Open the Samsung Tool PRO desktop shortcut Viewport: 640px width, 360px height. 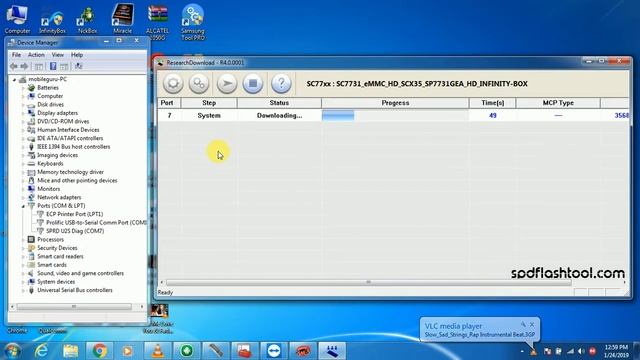[x=193, y=22]
